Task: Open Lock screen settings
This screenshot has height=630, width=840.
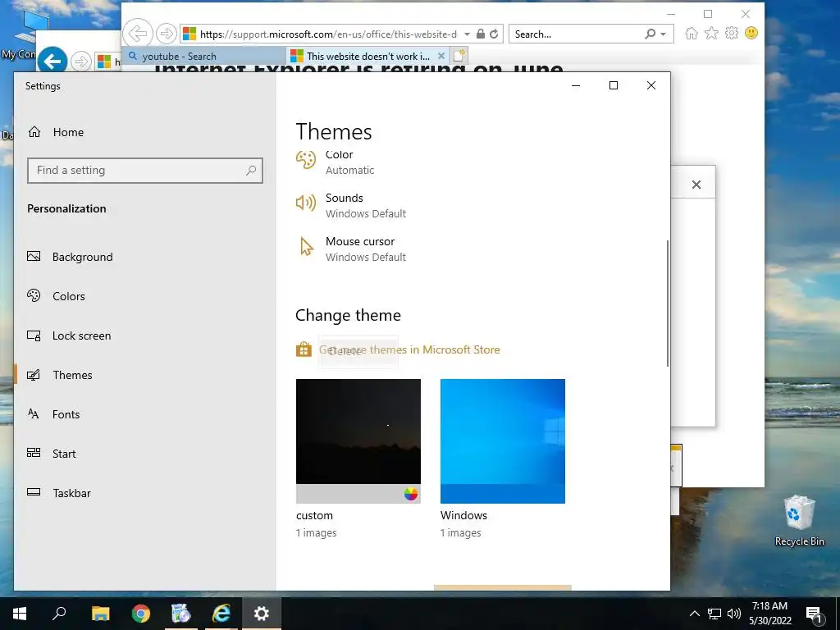Action: point(69,336)
